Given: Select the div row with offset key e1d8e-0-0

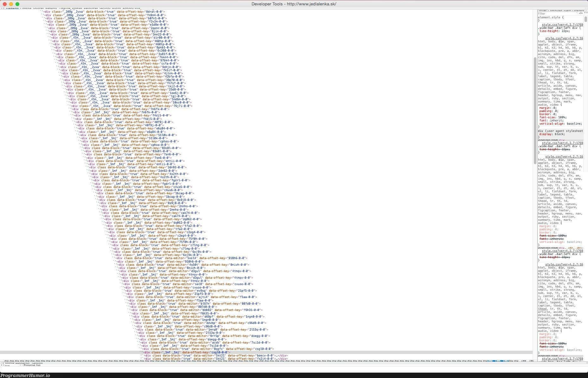Looking at the screenshot, I should 108,25.
